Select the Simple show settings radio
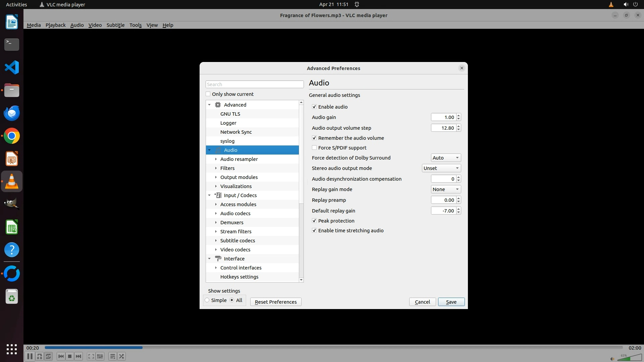 207,300
